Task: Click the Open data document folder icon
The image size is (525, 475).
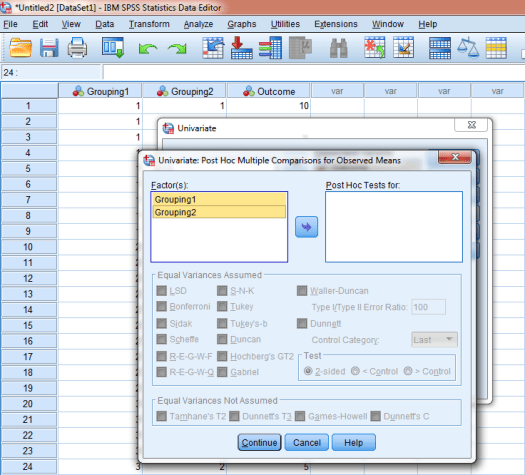Action: [x=20, y=48]
